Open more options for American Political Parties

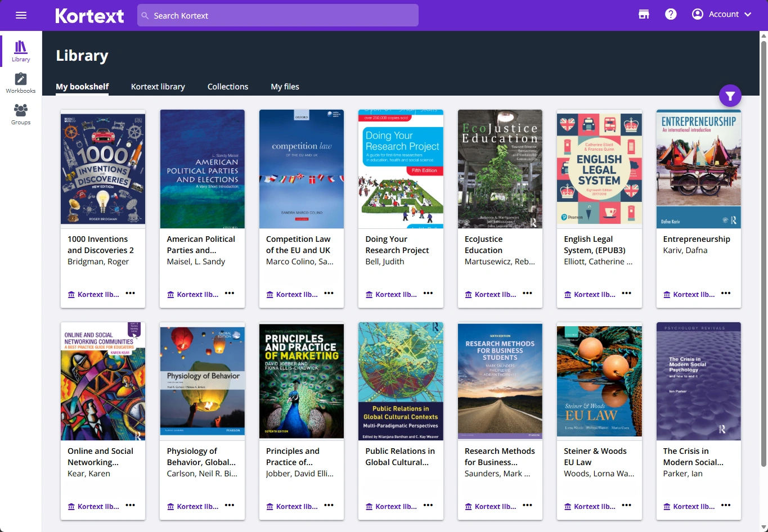pyautogui.click(x=230, y=294)
